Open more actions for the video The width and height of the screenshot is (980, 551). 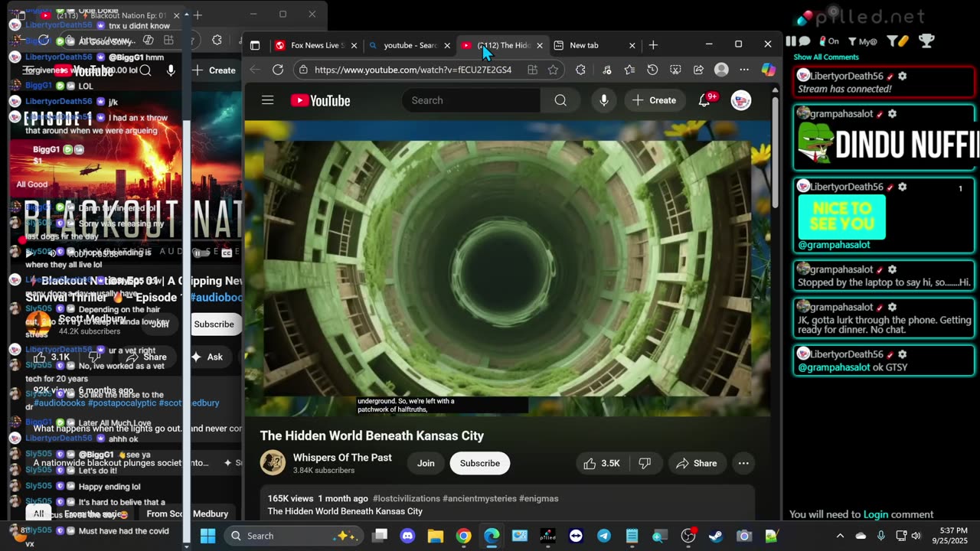coord(743,463)
